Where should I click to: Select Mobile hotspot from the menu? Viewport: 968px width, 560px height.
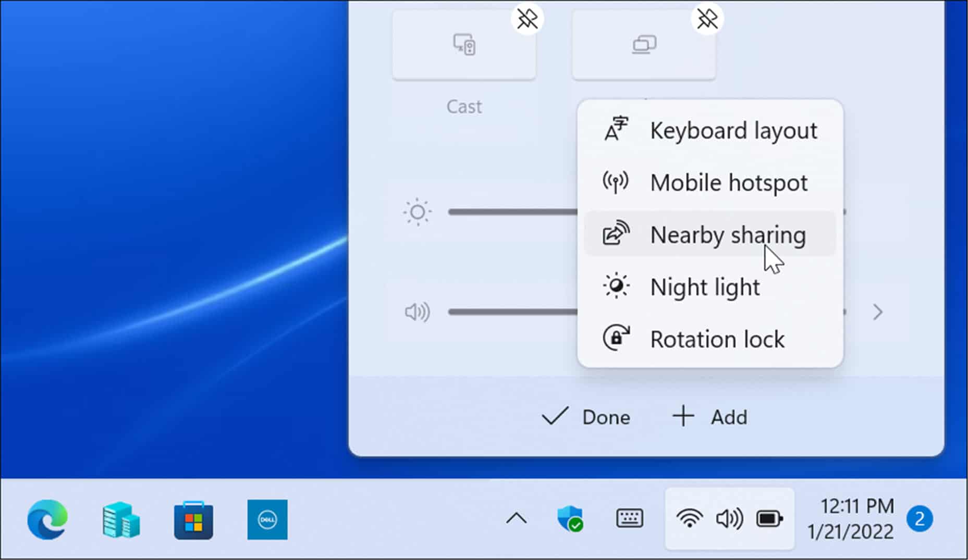tap(729, 182)
